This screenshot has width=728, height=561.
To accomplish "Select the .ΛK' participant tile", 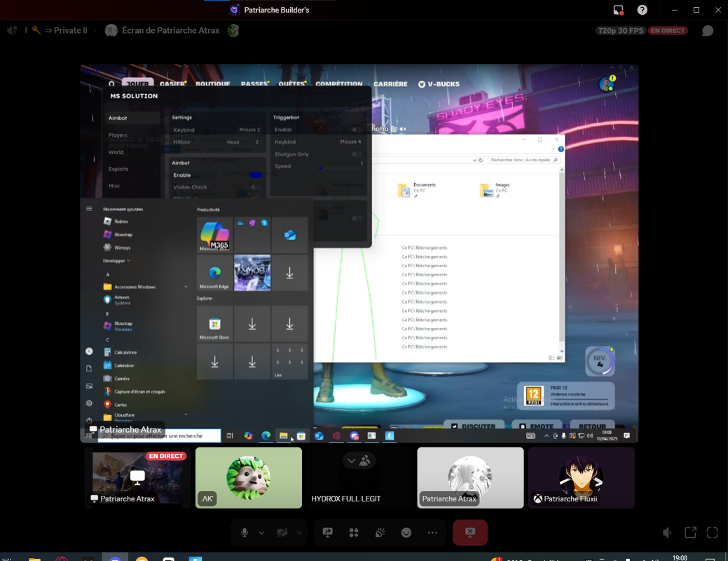I will pos(249,478).
